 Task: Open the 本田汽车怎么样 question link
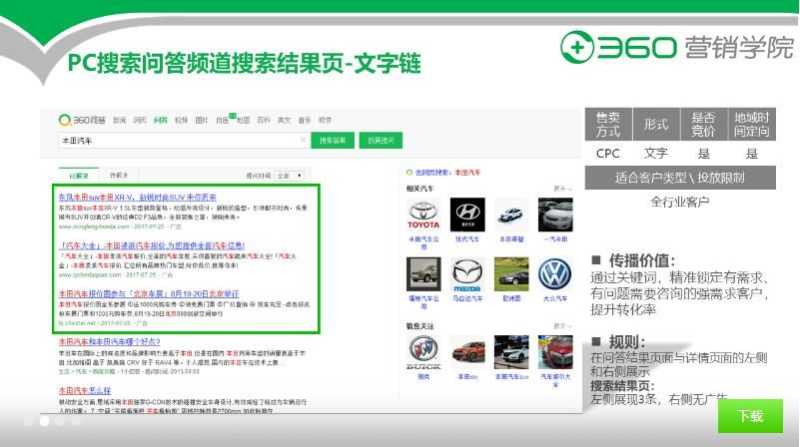(x=85, y=390)
